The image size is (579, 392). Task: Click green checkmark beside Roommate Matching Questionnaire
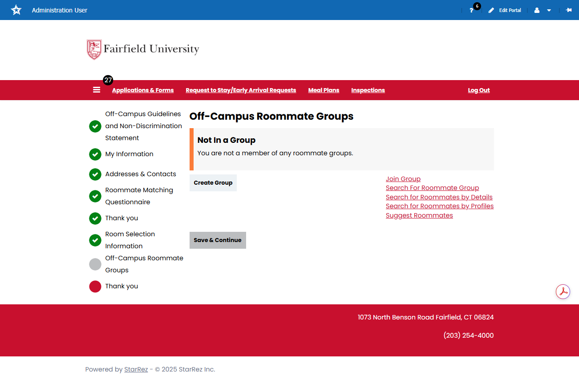coord(95,196)
